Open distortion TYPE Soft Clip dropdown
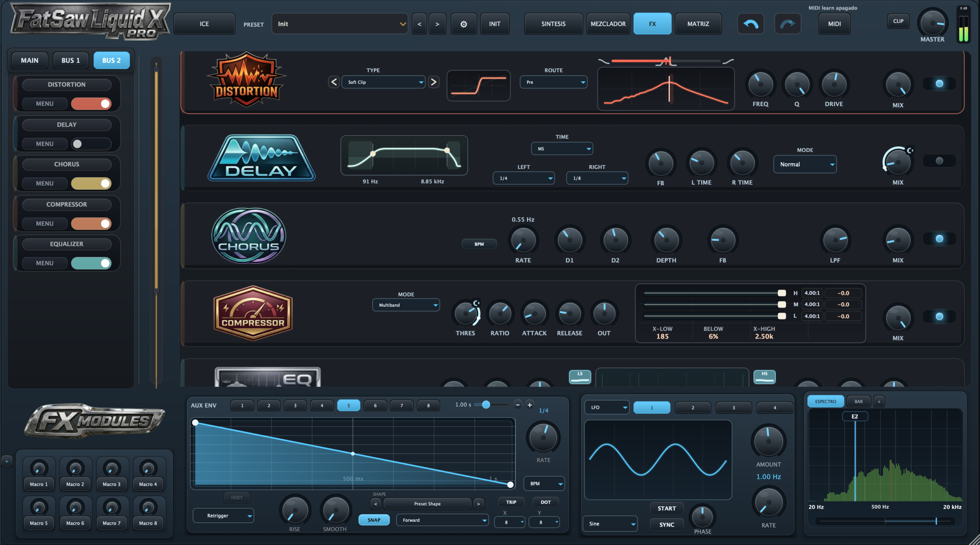Screen dimensions: 980x545 coord(383,82)
